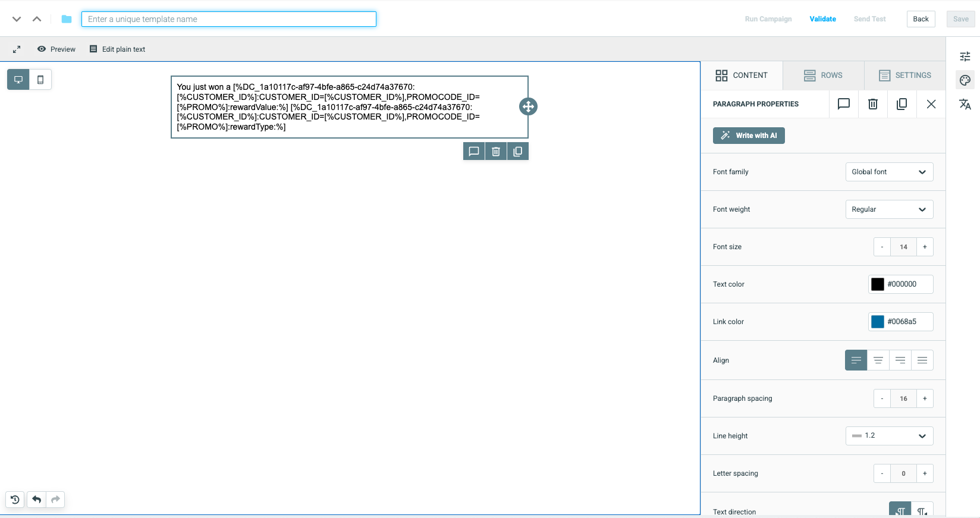Align paragraph text left
The height and width of the screenshot is (518, 980).
tap(856, 360)
